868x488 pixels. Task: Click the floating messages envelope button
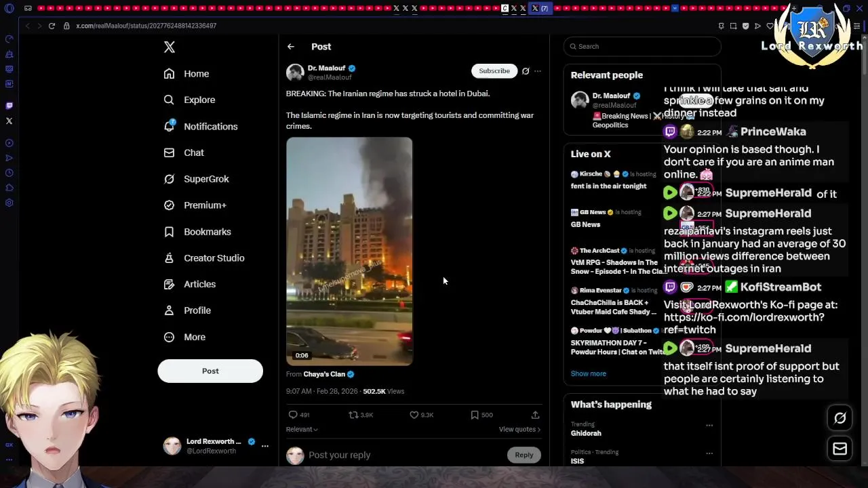[840, 449]
